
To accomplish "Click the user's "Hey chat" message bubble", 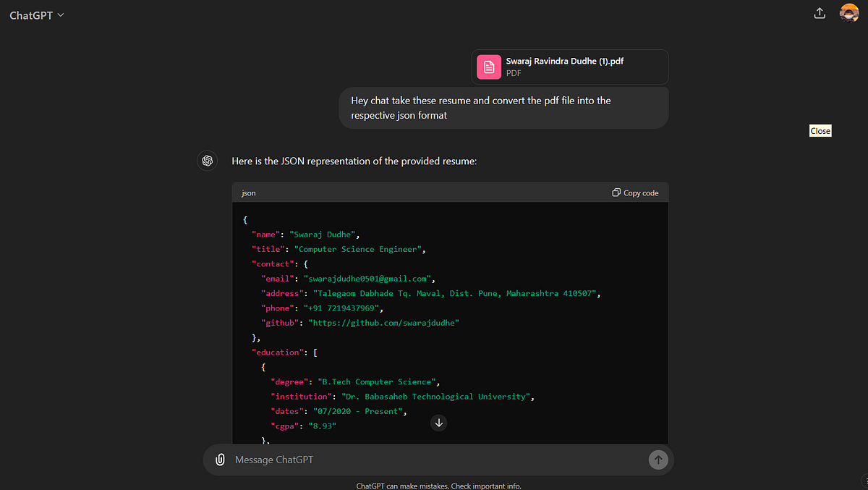I will (503, 108).
